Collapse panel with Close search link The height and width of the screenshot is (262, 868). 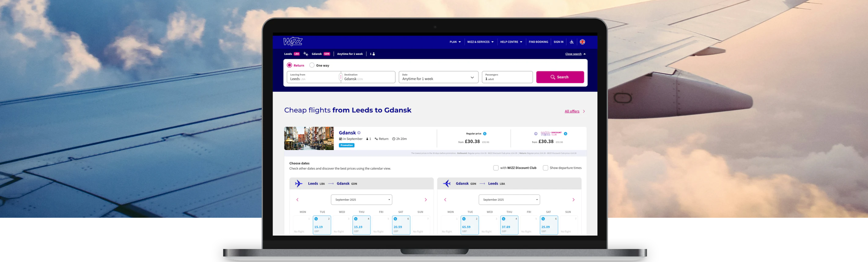(573, 54)
